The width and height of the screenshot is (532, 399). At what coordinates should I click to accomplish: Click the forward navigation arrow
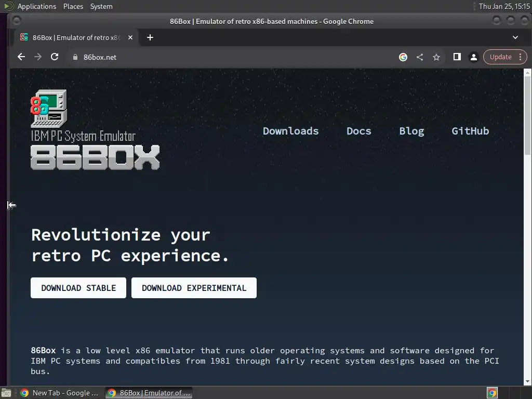38,57
